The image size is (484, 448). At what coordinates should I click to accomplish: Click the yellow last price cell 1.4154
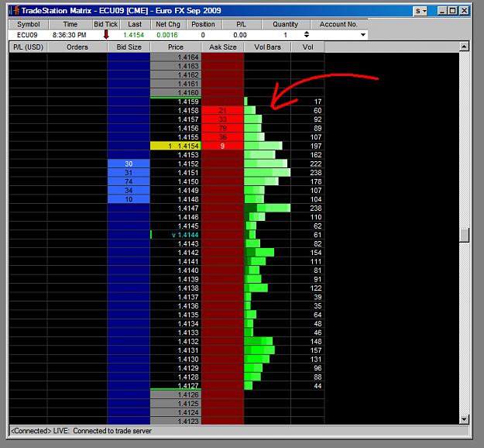click(x=176, y=146)
